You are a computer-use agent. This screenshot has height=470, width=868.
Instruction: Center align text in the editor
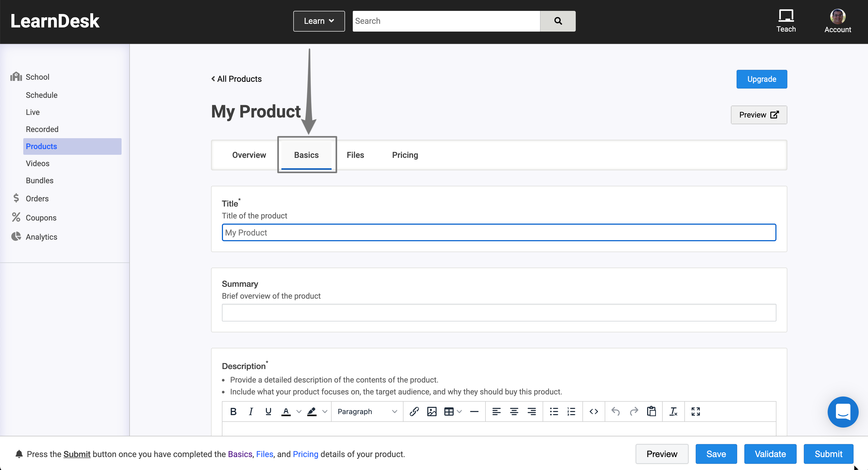click(514, 411)
